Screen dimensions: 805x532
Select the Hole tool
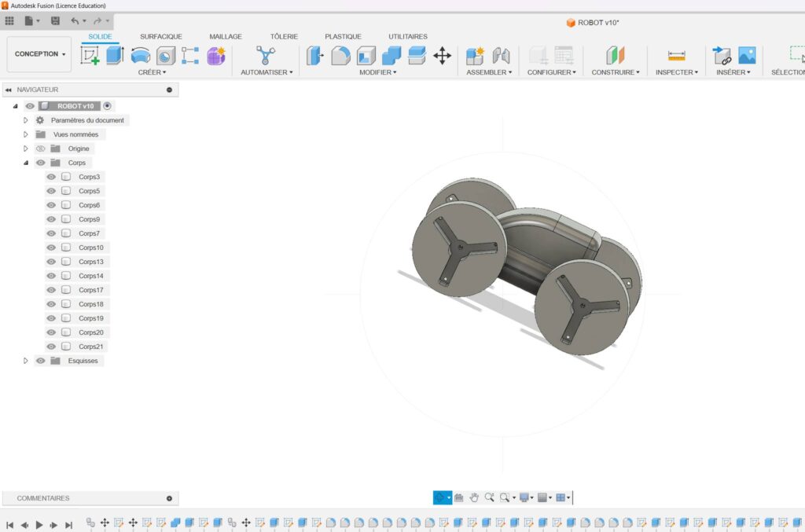[x=165, y=56]
